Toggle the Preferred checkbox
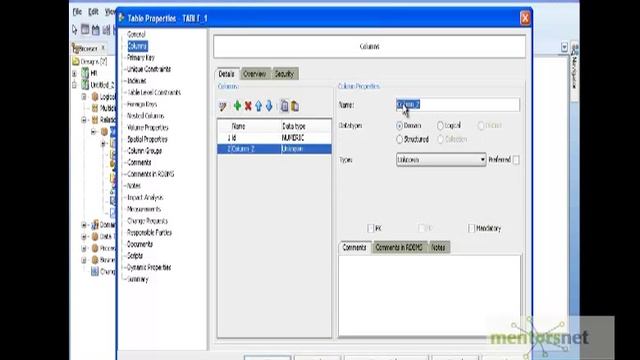 pyautogui.click(x=516, y=160)
